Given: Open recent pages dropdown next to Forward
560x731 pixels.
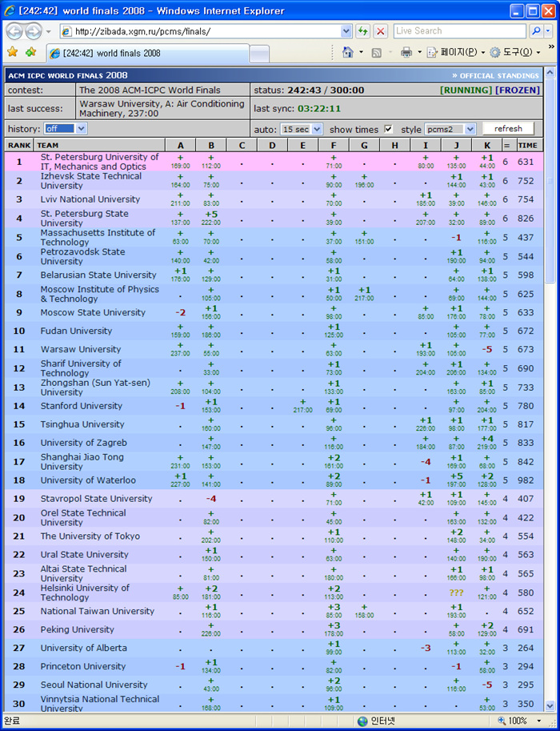Looking at the screenshot, I should click(x=49, y=32).
